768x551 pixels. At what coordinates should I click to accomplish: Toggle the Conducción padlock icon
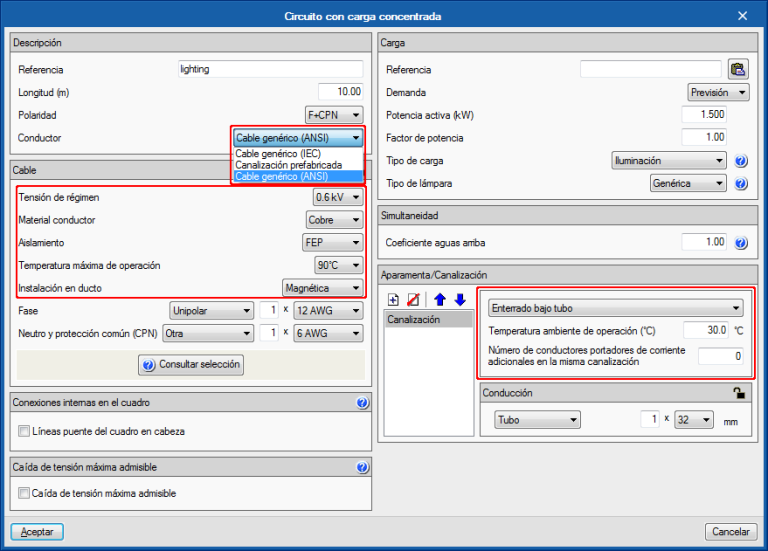(x=739, y=393)
